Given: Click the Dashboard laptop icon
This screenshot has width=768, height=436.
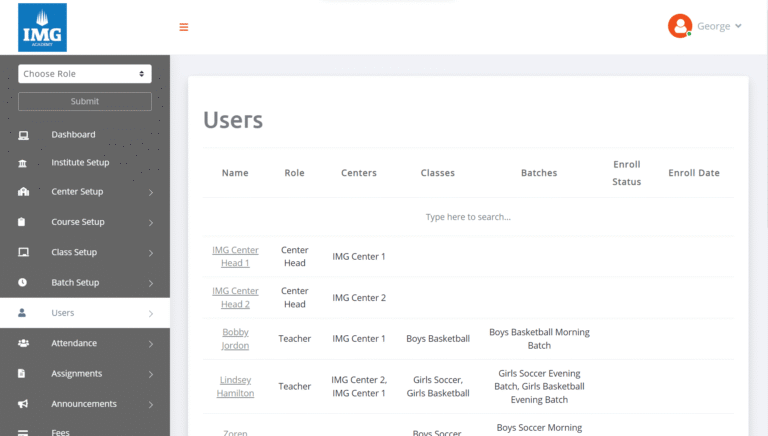Looking at the screenshot, I should point(23,135).
